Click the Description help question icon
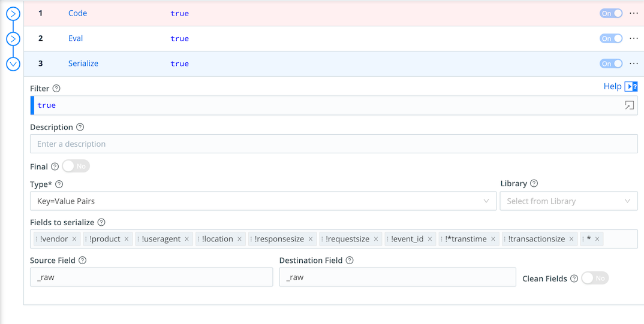Image resolution: width=644 pixels, height=324 pixels. [x=80, y=127]
